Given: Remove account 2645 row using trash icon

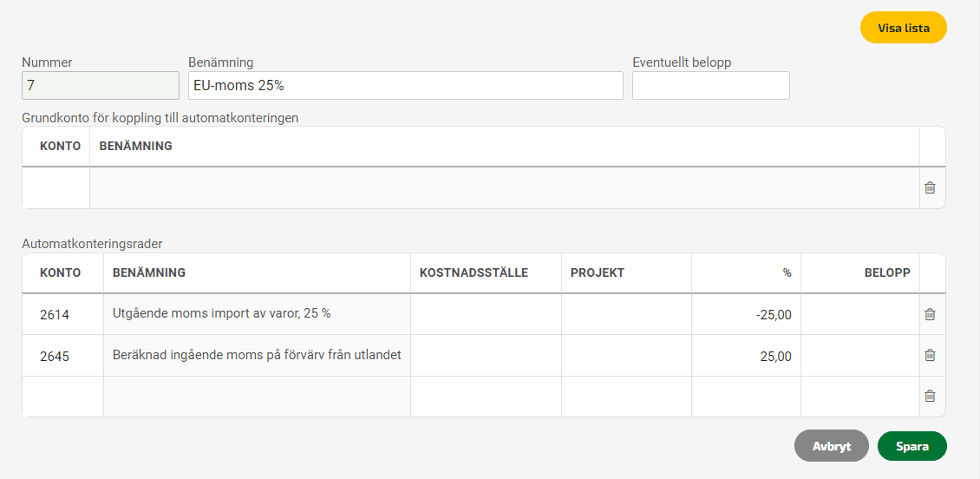Looking at the screenshot, I should pyautogui.click(x=930, y=355).
